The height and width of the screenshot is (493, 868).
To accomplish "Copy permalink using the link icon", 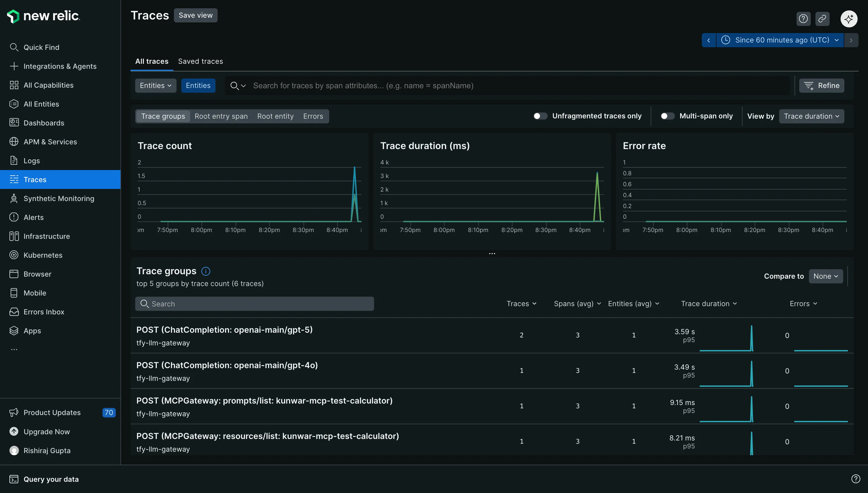I will [822, 19].
